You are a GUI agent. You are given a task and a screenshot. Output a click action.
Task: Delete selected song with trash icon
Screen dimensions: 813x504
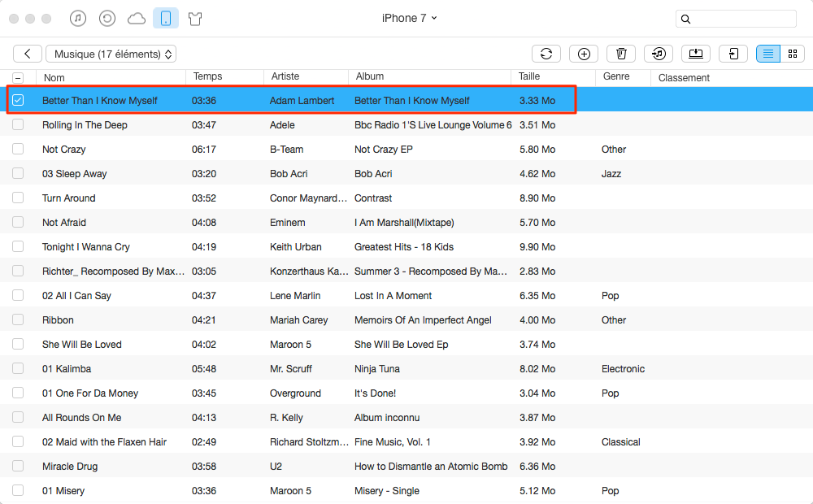[x=621, y=54]
